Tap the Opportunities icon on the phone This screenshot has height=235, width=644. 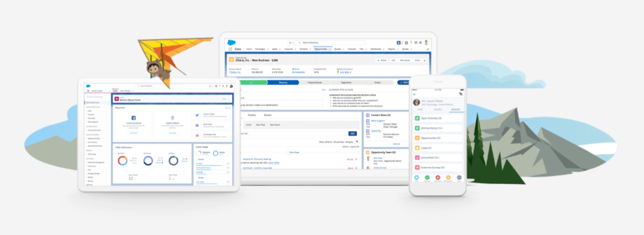(417, 138)
